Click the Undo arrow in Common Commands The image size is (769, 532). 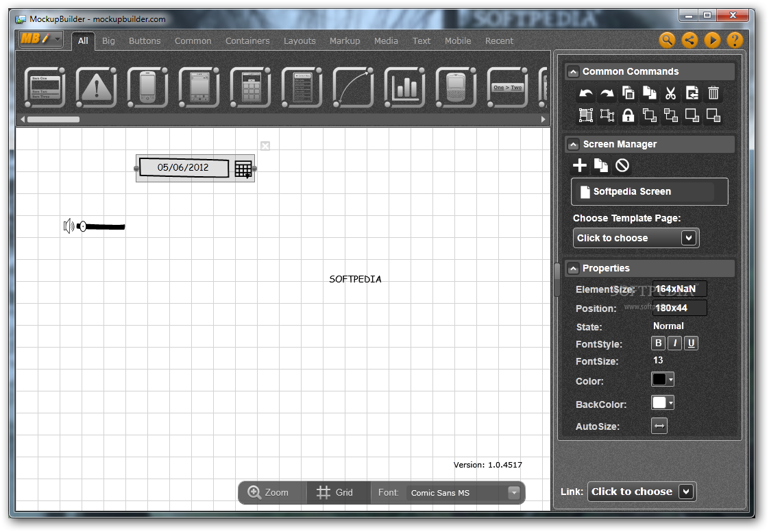586,93
